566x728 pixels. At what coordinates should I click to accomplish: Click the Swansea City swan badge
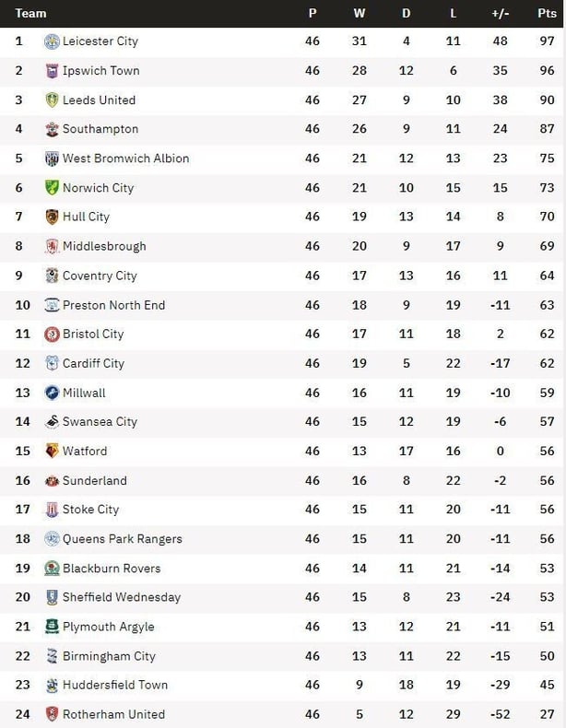52,421
